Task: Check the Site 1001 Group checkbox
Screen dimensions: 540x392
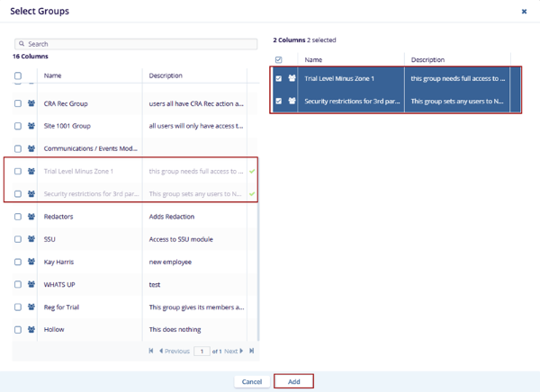Action: point(18,126)
